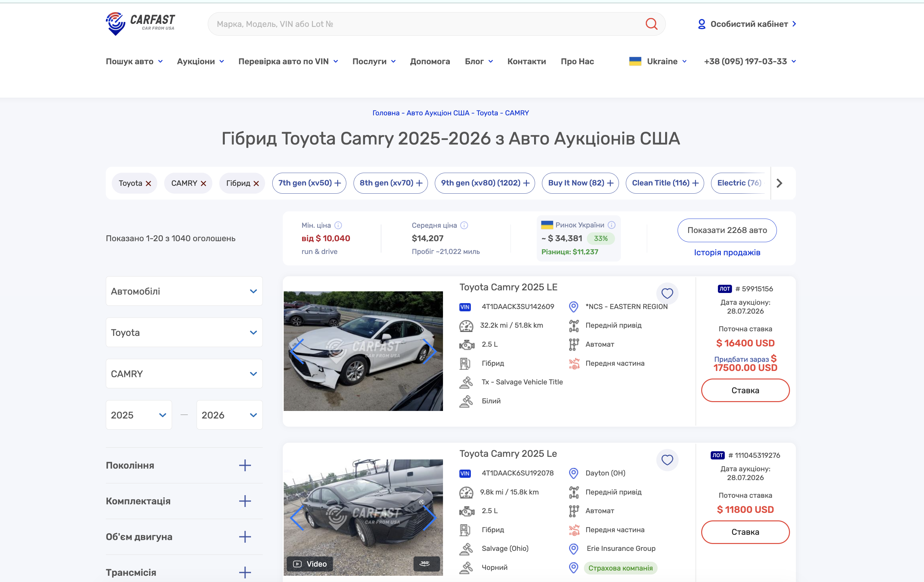
Task: Click the Показати 2268 авто button
Action: tap(727, 230)
